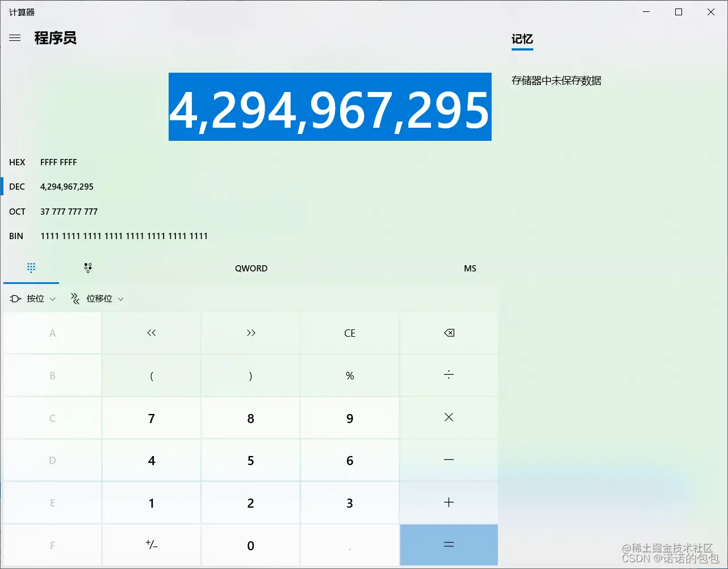Image resolution: width=728 pixels, height=569 pixels.
Task: Click the CE clear entry button
Action: click(350, 333)
